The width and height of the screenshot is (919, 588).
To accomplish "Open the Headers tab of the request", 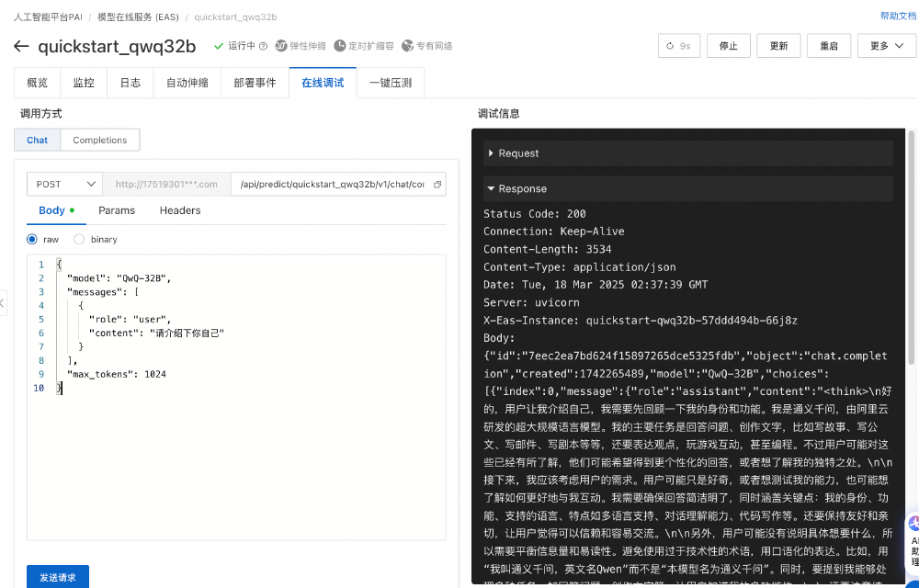I will (x=179, y=210).
